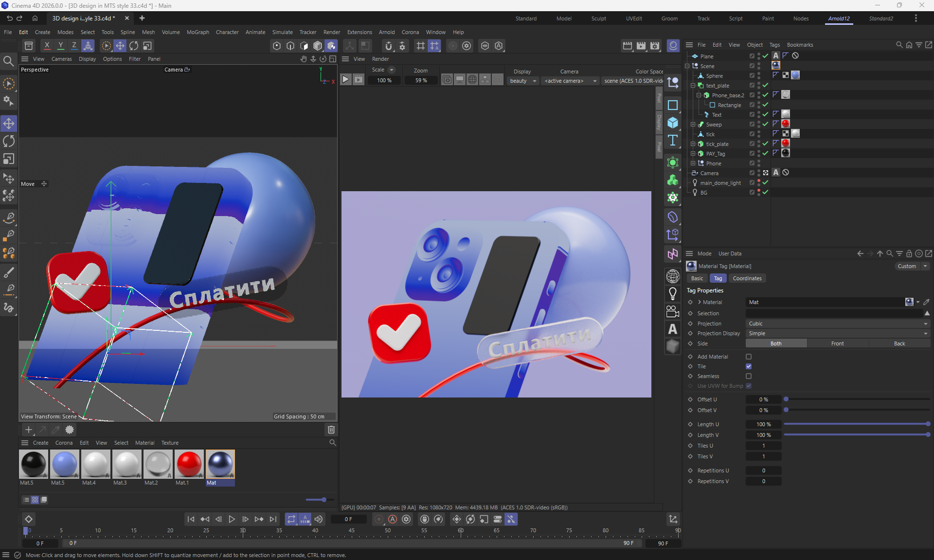Switch to the Coordinates tab
The height and width of the screenshot is (560, 934).
747,278
